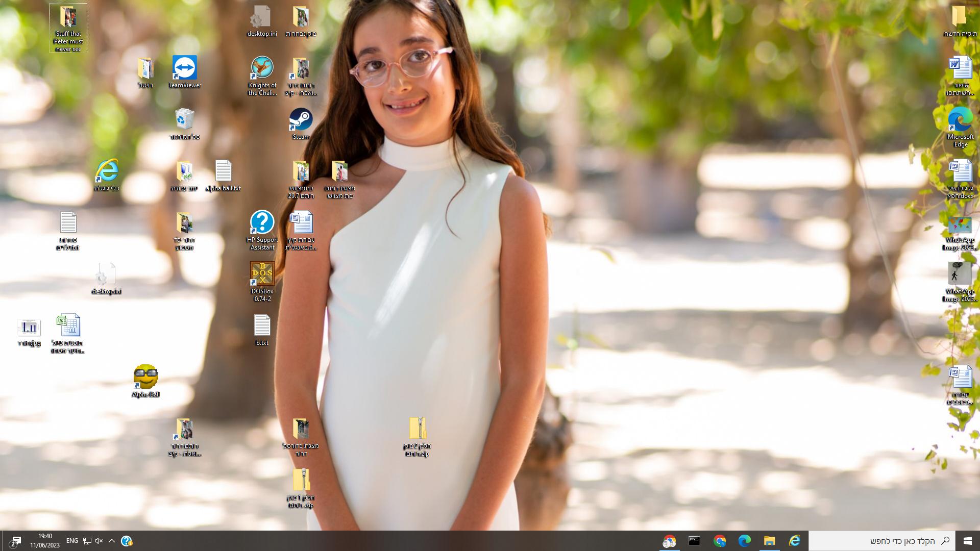Open the network status tray icon
Viewport: 980px width, 551px height.
tap(87, 541)
